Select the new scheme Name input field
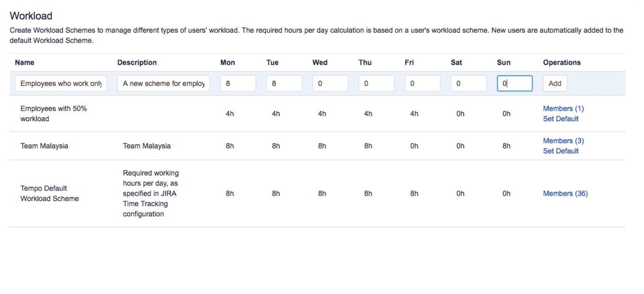Screen dimensions: 644x294 tap(60, 83)
